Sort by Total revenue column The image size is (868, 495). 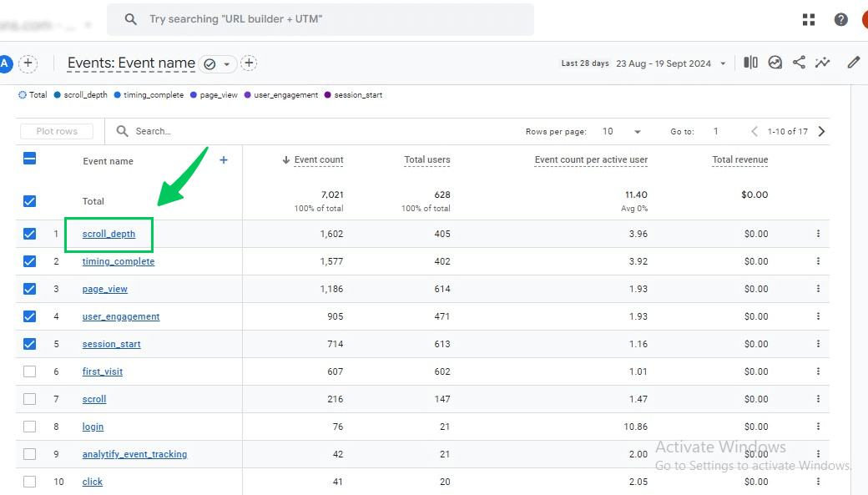740,160
